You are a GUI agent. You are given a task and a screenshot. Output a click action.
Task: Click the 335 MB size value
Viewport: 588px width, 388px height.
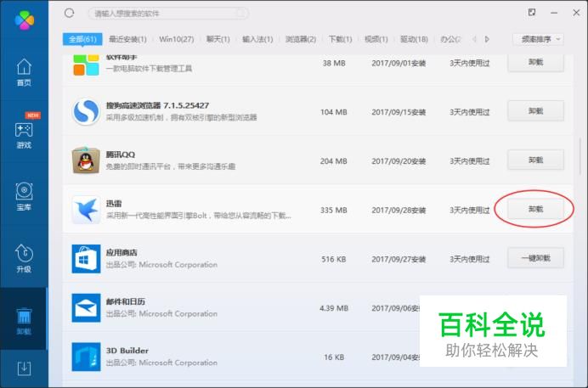point(334,211)
